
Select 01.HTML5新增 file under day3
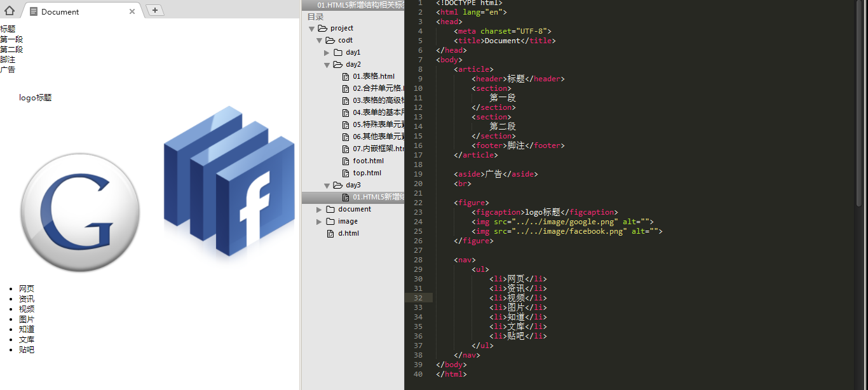[379, 197]
